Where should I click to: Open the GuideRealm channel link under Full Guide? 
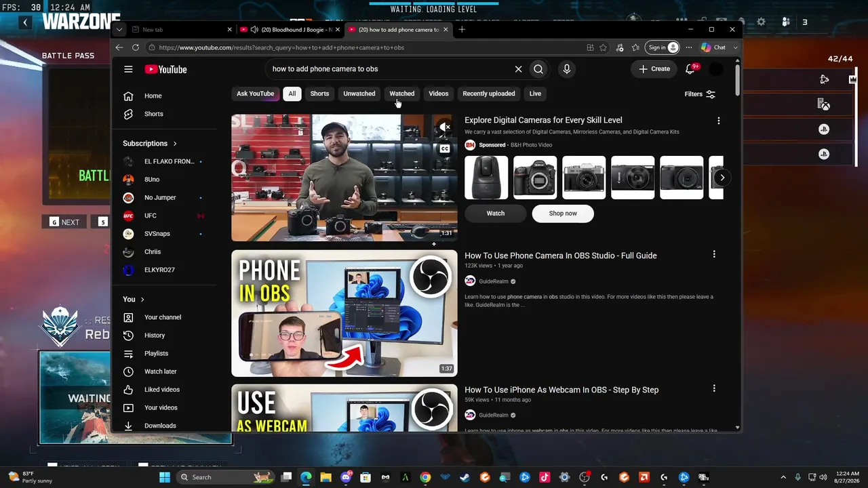point(494,281)
